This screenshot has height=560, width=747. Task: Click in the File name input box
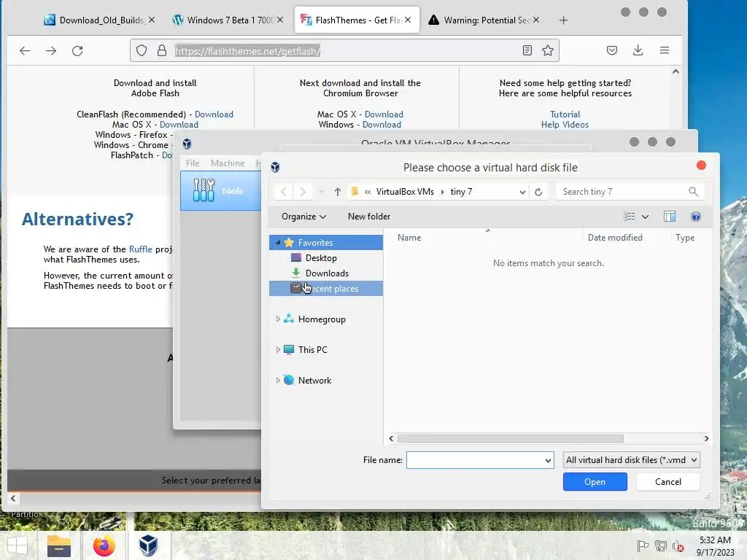pos(475,461)
